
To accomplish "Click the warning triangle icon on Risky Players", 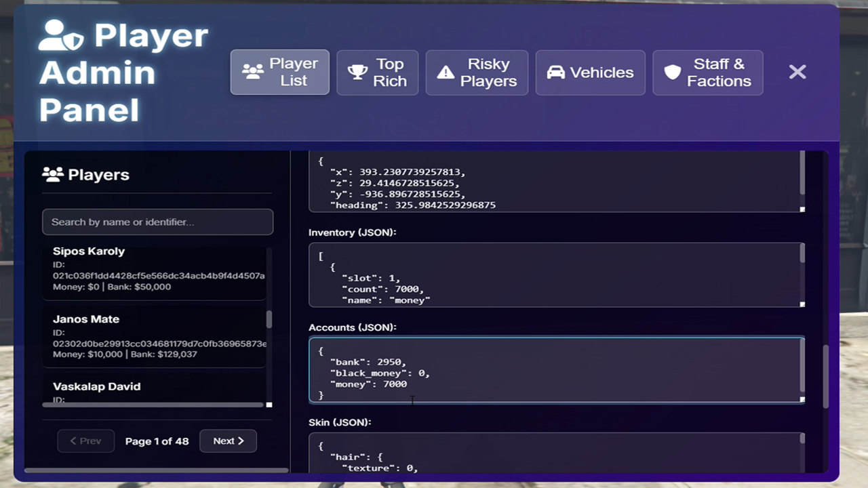I will (446, 73).
